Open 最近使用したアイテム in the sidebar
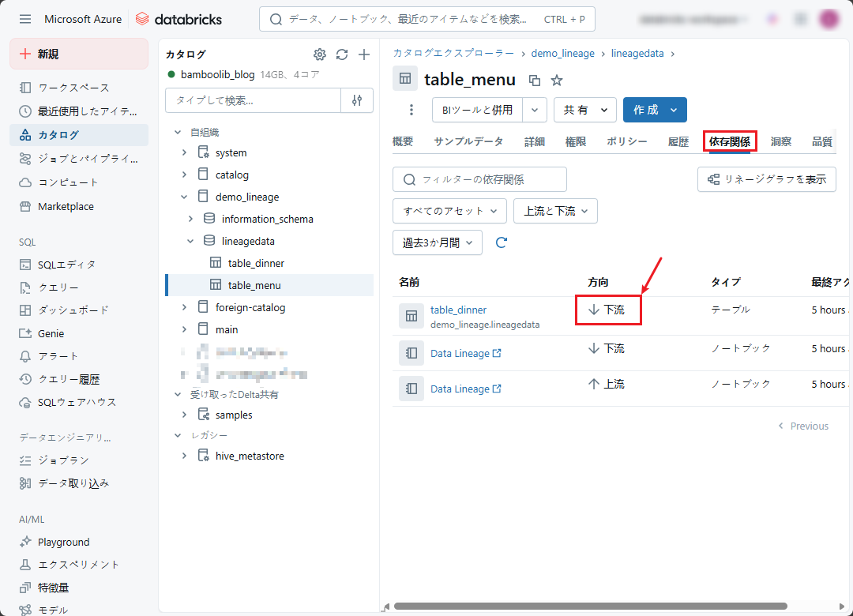Viewport: 853px width, 616px height. 79,111
